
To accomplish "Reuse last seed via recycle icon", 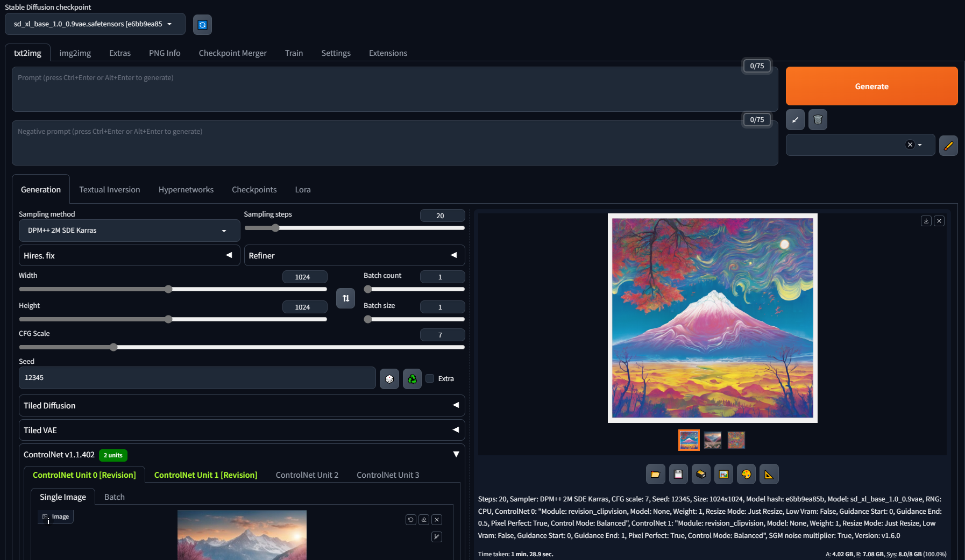I will pyautogui.click(x=412, y=378).
